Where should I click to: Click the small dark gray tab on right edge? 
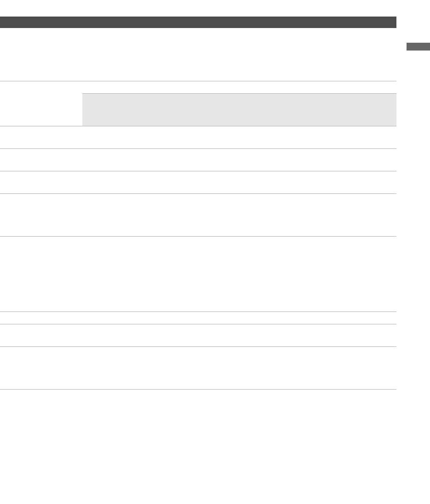point(418,46)
